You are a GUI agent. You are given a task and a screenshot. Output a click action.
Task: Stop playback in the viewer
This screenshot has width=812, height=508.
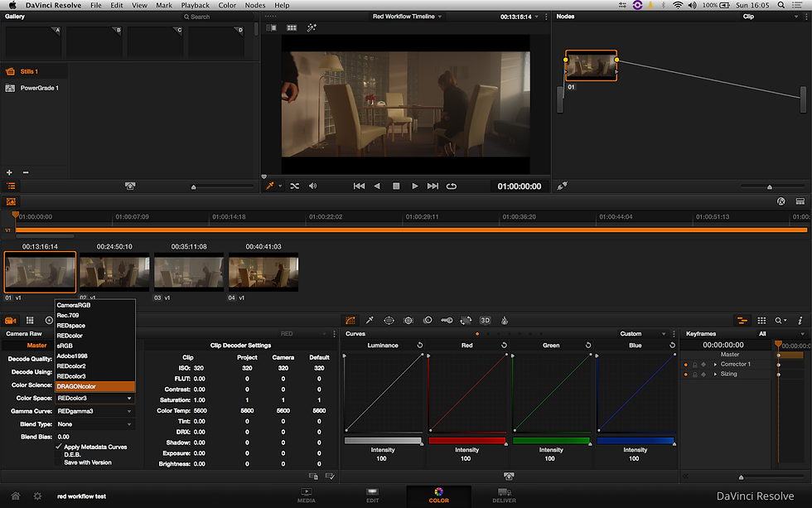(x=396, y=186)
